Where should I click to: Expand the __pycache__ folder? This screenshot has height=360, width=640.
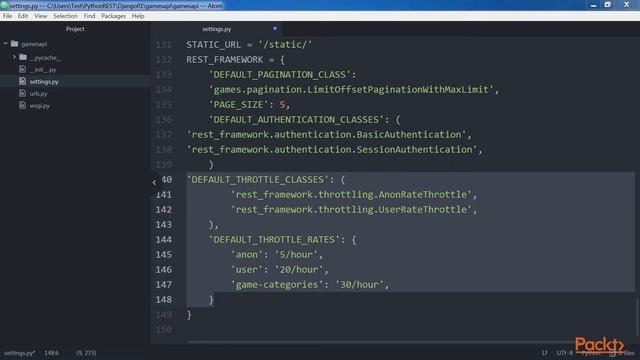pos(14,57)
